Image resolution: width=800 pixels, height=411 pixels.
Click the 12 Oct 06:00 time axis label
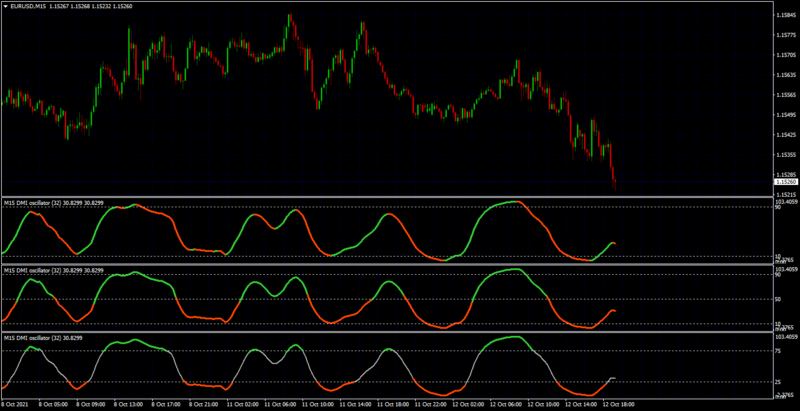coord(508,404)
